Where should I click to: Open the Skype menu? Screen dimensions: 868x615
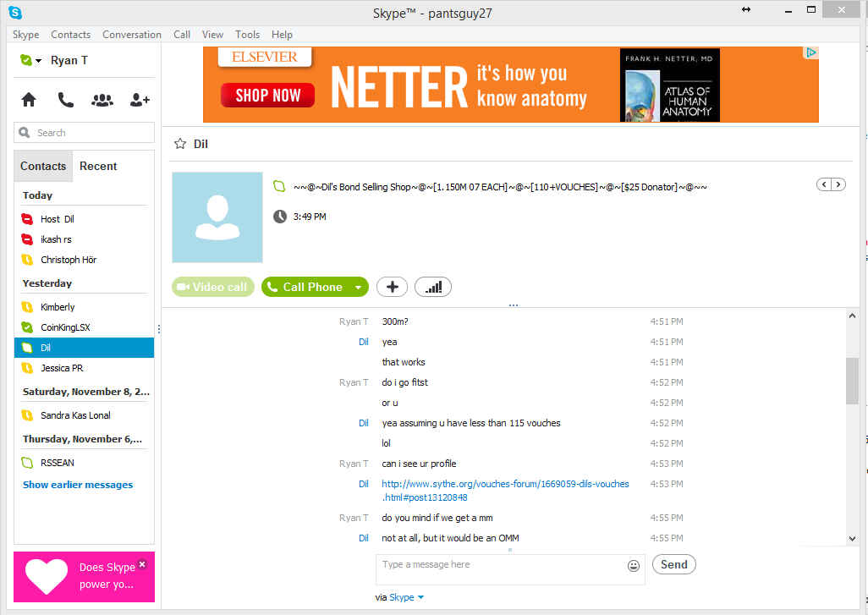tap(25, 35)
